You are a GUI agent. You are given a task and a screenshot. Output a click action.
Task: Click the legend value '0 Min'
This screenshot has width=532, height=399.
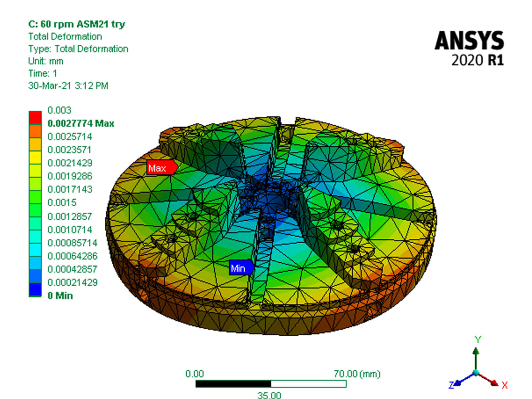[60, 295]
